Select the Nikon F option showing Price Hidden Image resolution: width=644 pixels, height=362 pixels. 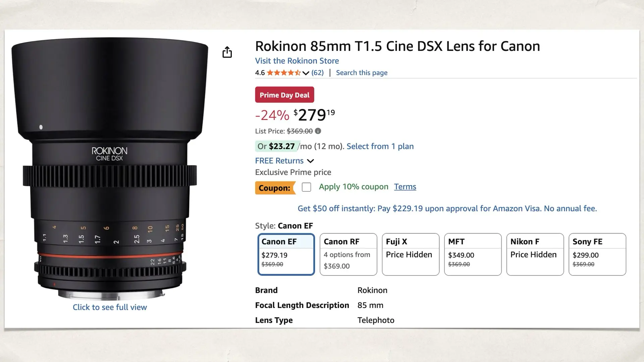tap(535, 254)
